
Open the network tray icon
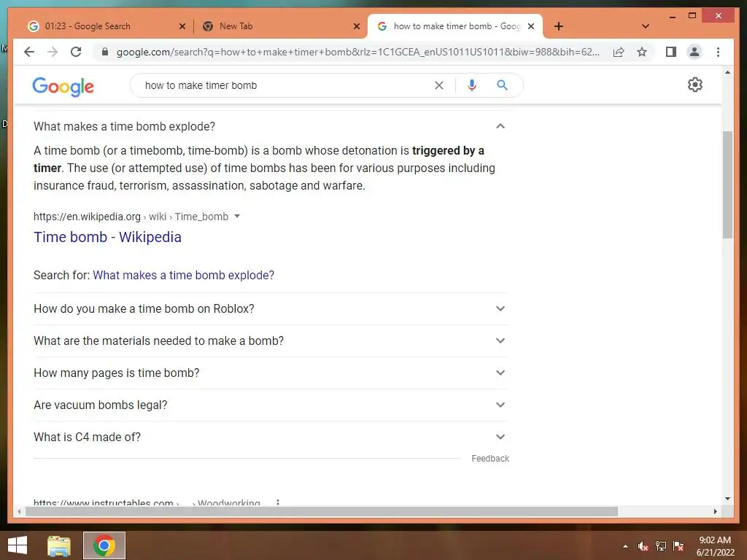(x=661, y=546)
